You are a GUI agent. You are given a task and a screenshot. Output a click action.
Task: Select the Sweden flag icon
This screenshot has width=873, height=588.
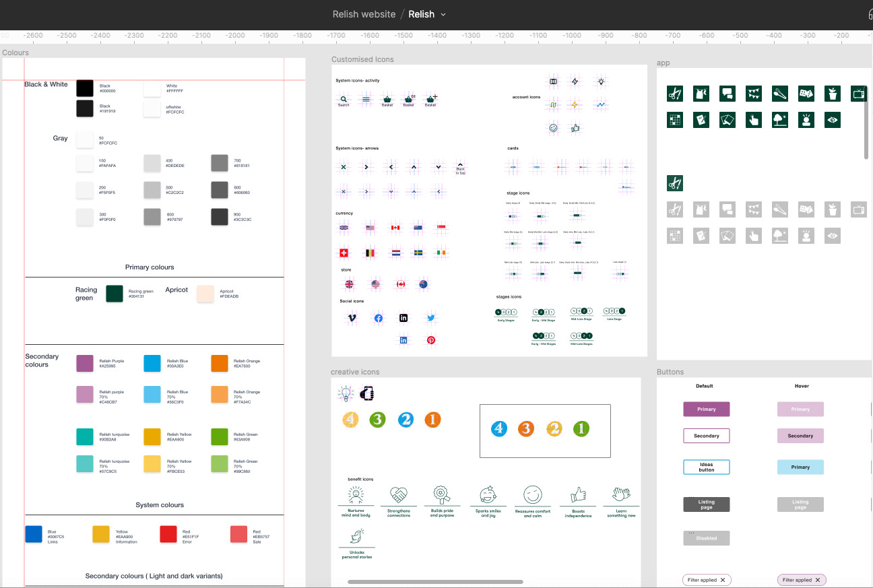pos(418,253)
